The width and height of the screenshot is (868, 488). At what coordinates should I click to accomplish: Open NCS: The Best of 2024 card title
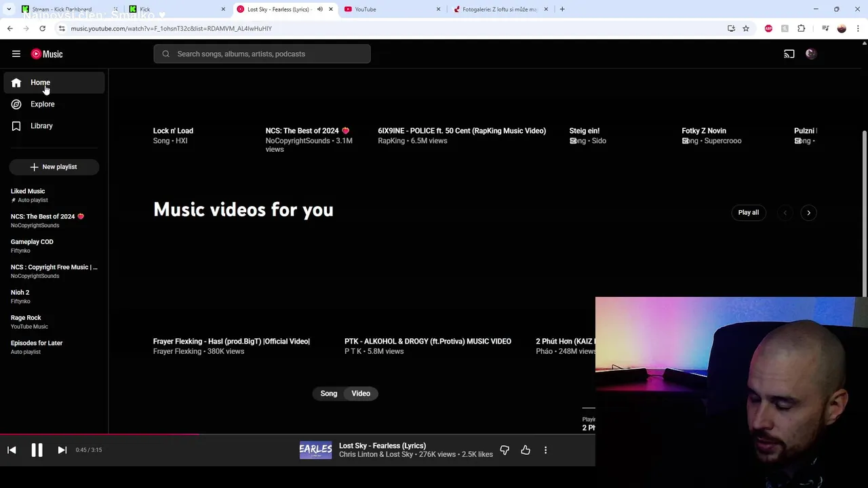pos(307,131)
